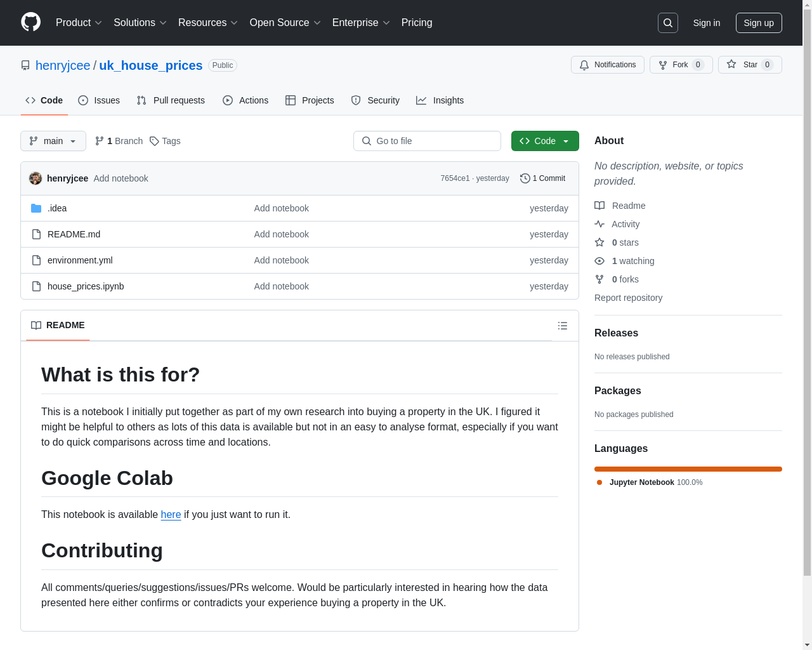Switch to the Code tab
The width and height of the screenshot is (812, 650).
(x=44, y=100)
